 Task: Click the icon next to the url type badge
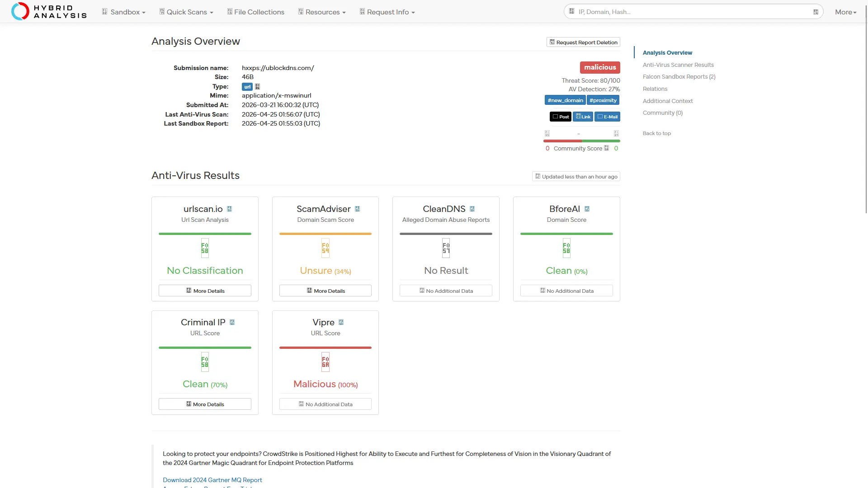tap(257, 87)
